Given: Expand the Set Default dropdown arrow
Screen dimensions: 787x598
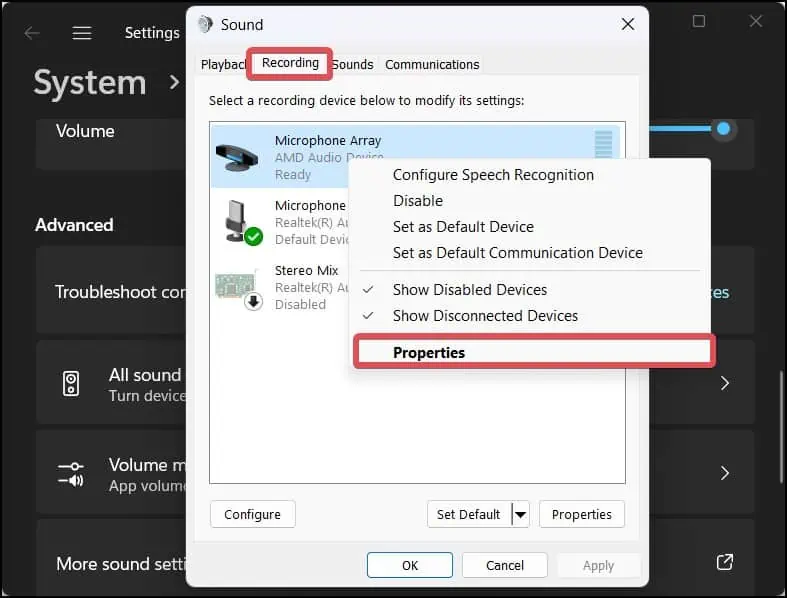Looking at the screenshot, I should pos(519,514).
